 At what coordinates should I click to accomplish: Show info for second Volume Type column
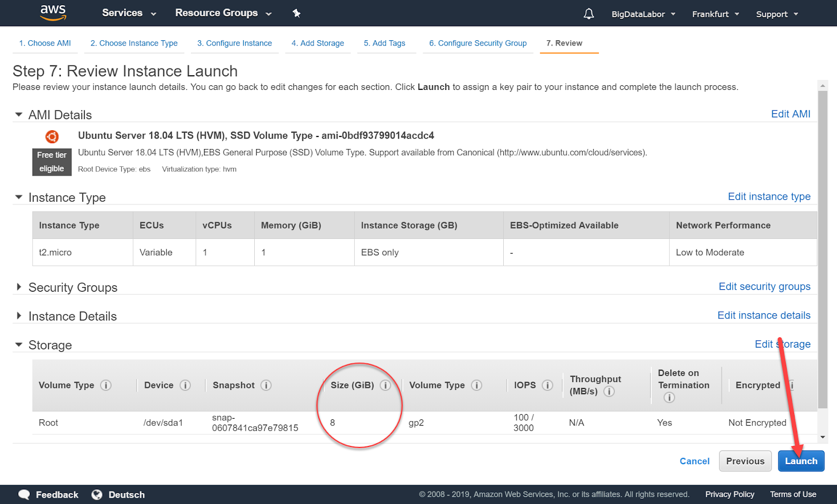click(x=476, y=385)
